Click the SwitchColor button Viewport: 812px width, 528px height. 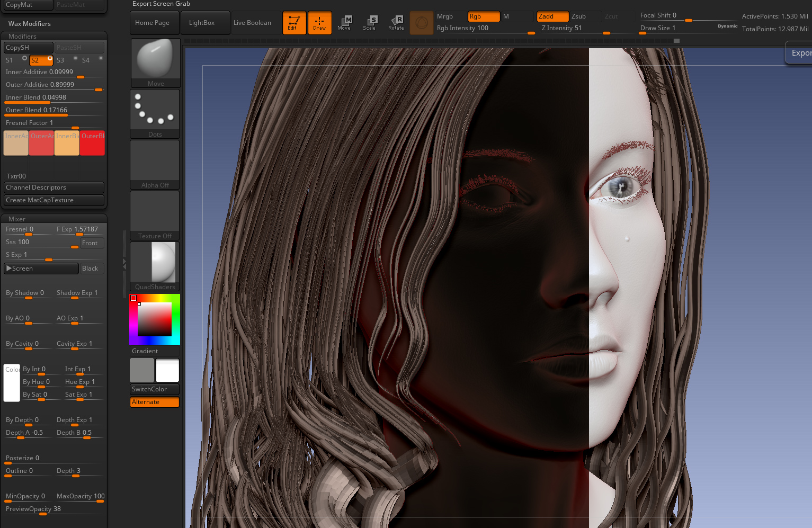tap(155, 389)
